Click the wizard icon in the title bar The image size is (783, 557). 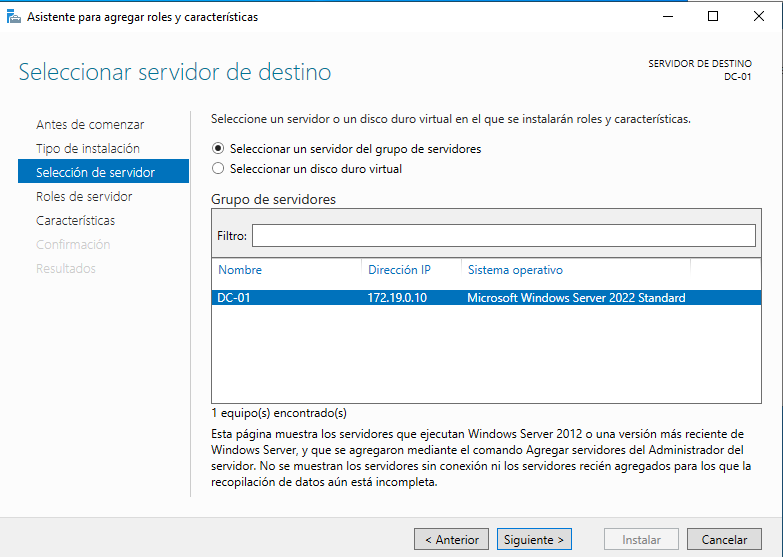(13, 16)
